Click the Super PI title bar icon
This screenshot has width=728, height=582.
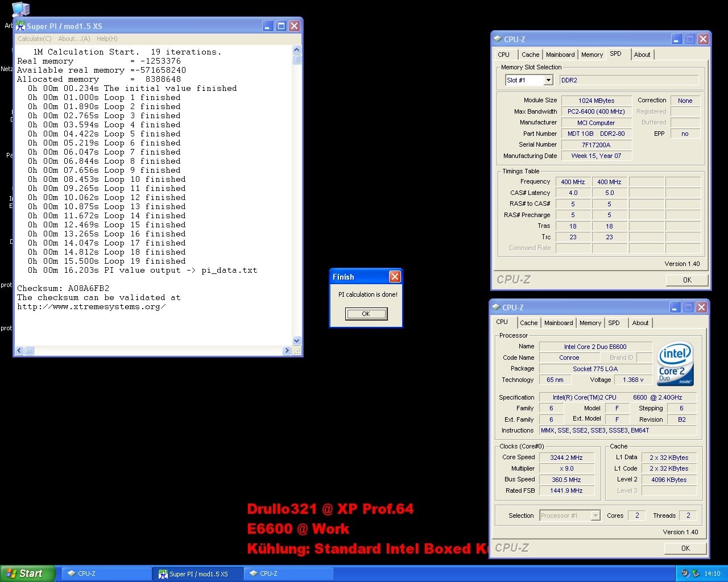click(x=20, y=26)
